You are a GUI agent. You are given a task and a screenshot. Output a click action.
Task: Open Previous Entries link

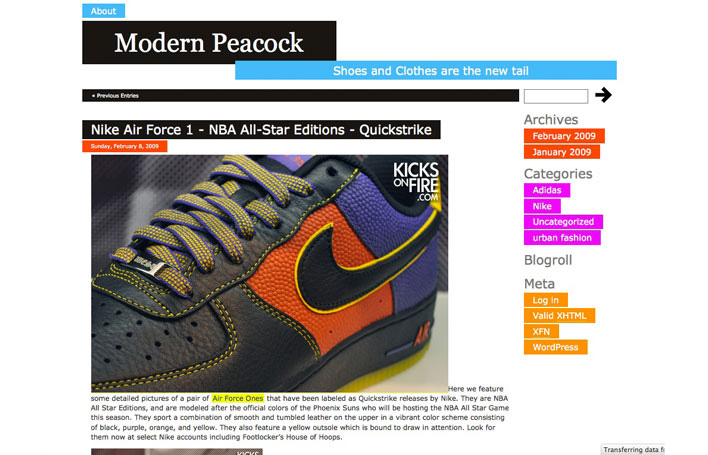pos(116,96)
